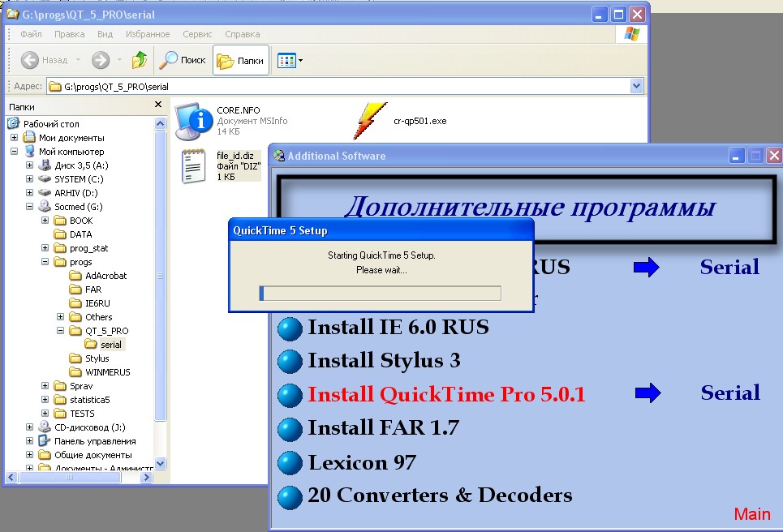Collapse progs folder tree node
The height and width of the screenshot is (532, 783).
(45, 261)
